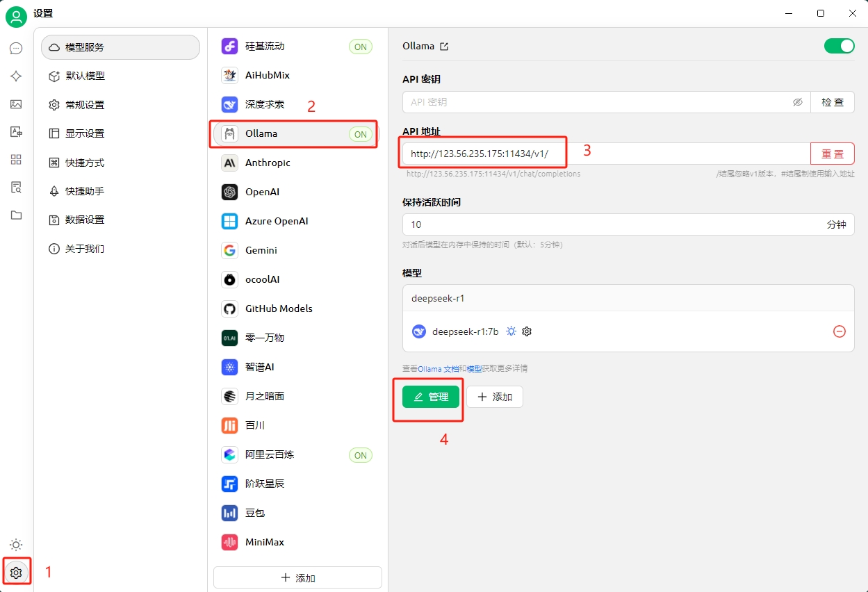
Task: Open 常规设置 settings section
Action: tap(121, 105)
